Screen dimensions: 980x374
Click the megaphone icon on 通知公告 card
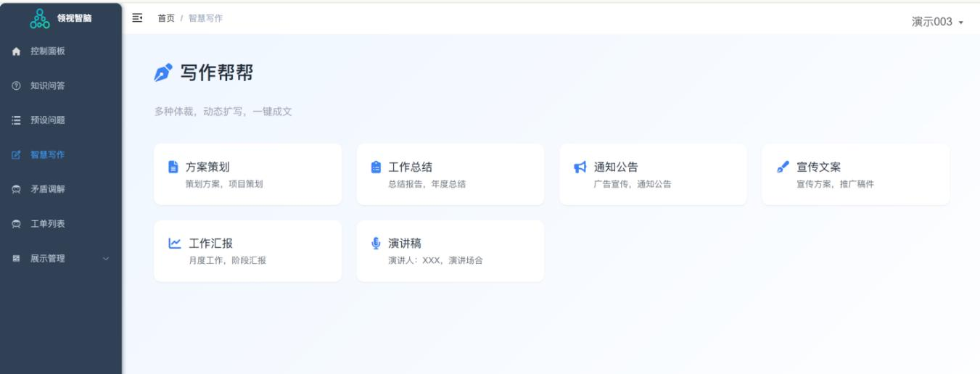coord(580,167)
